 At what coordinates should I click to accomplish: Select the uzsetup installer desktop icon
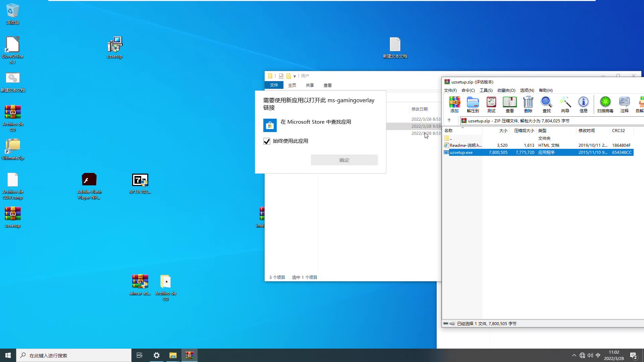click(115, 48)
